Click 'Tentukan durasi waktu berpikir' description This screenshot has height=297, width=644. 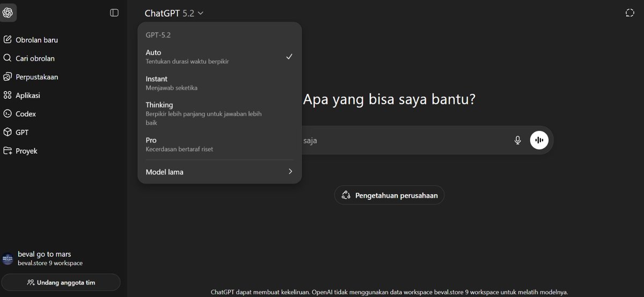(187, 62)
